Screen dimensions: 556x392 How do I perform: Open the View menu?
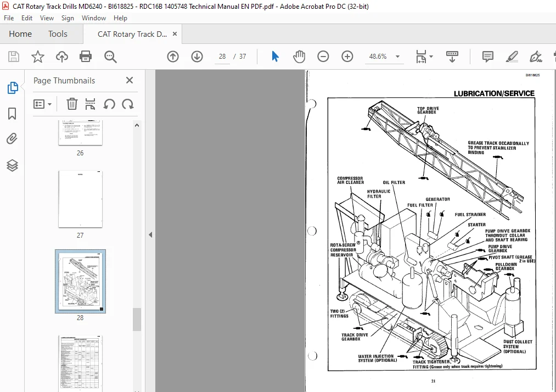point(47,18)
